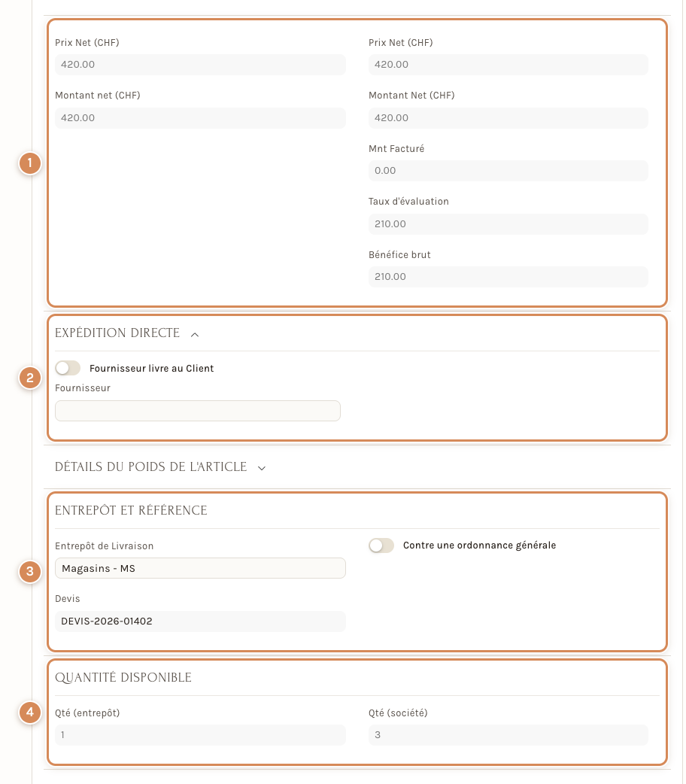Enable the Fournisseur livre au Client switch
The height and width of the screenshot is (784, 686).
(68, 368)
